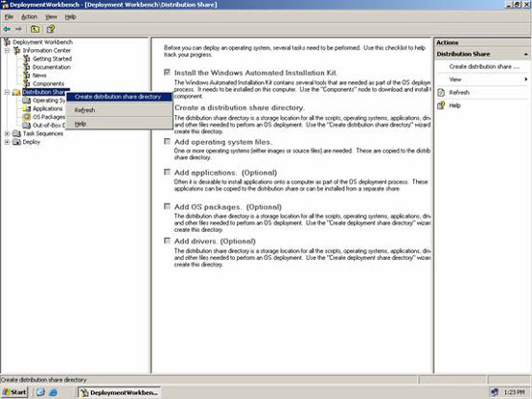
Task: Click DeploymentWorkbench taskbar button
Action: click(119, 392)
